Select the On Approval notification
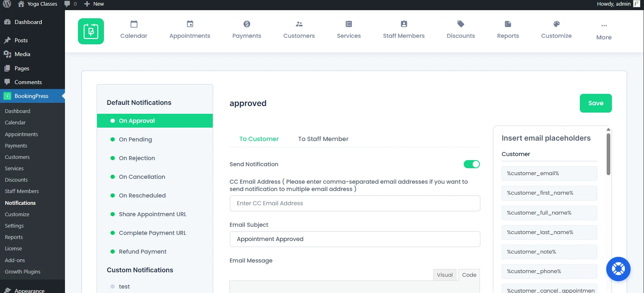644x293 pixels. pos(155,121)
